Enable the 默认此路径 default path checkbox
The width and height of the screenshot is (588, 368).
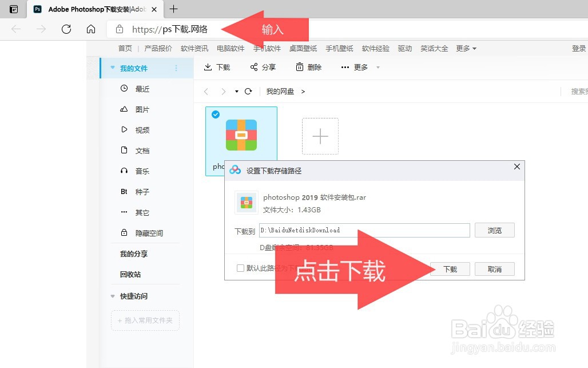[x=241, y=269]
